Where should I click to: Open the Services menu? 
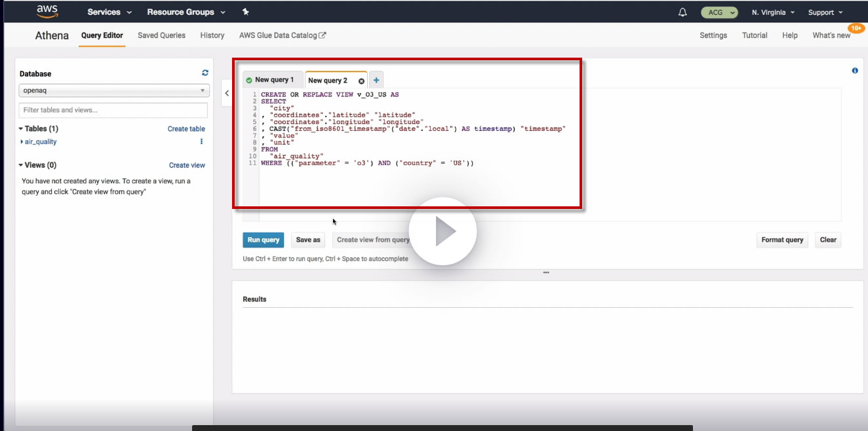coord(109,12)
